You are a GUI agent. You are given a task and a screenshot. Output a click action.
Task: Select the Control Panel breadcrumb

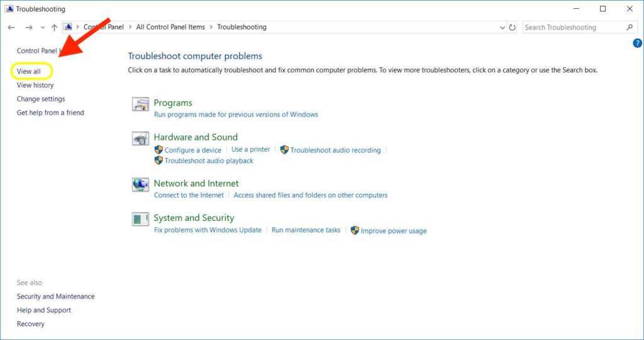click(104, 27)
